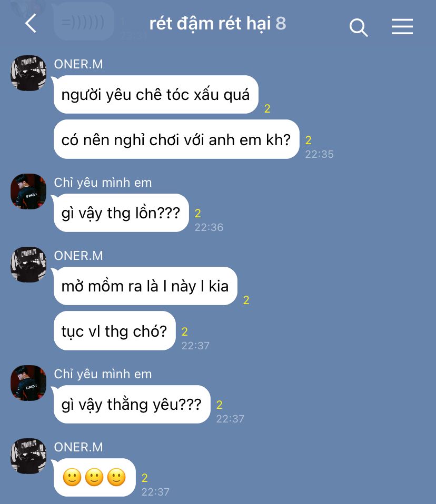Select the "mở mồm ra là l này l kia" bubble
The image size is (436, 504).
[x=145, y=286]
